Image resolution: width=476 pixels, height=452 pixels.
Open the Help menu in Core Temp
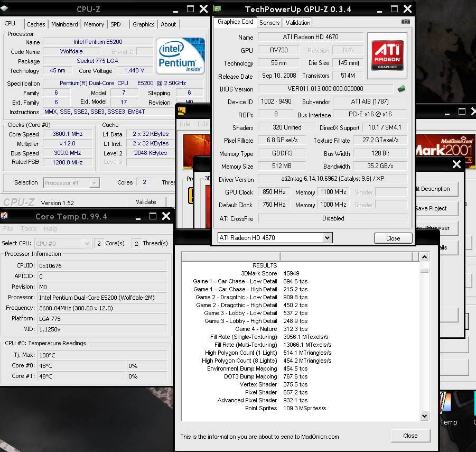[50, 229]
